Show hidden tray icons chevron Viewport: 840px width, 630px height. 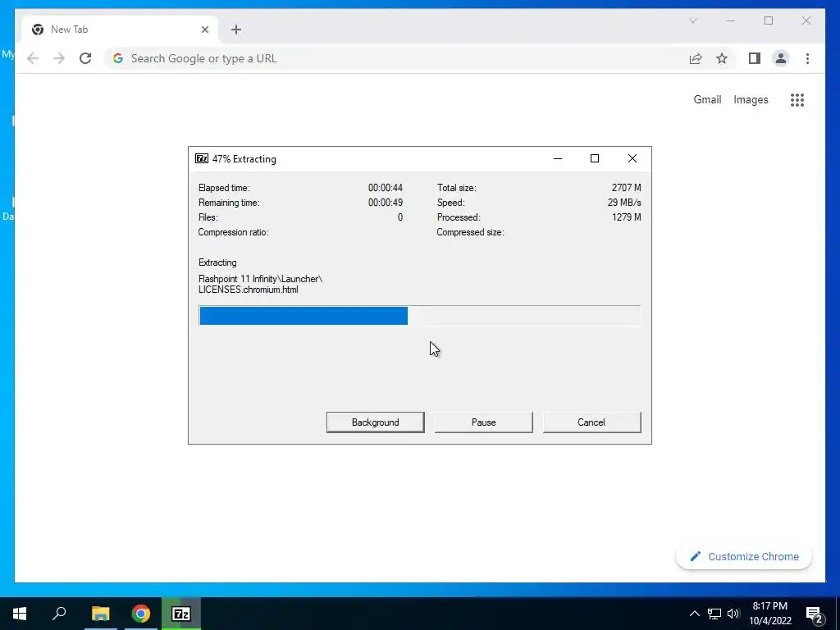pyautogui.click(x=694, y=614)
